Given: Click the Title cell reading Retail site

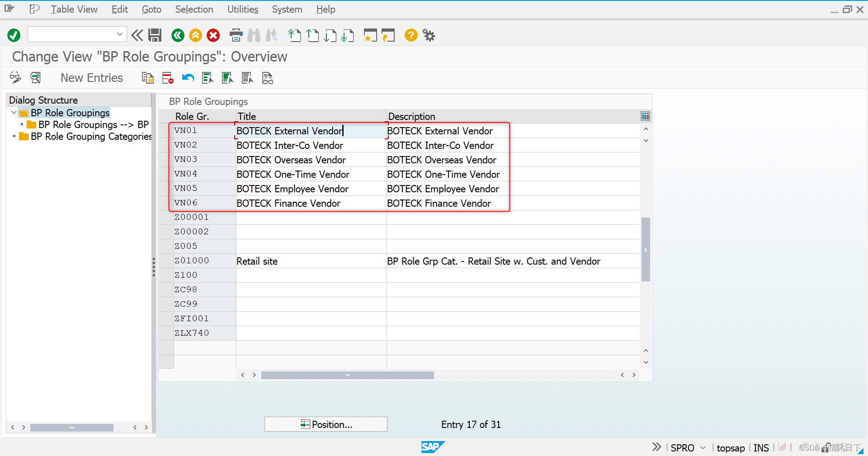Looking at the screenshot, I should pyautogui.click(x=311, y=261).
